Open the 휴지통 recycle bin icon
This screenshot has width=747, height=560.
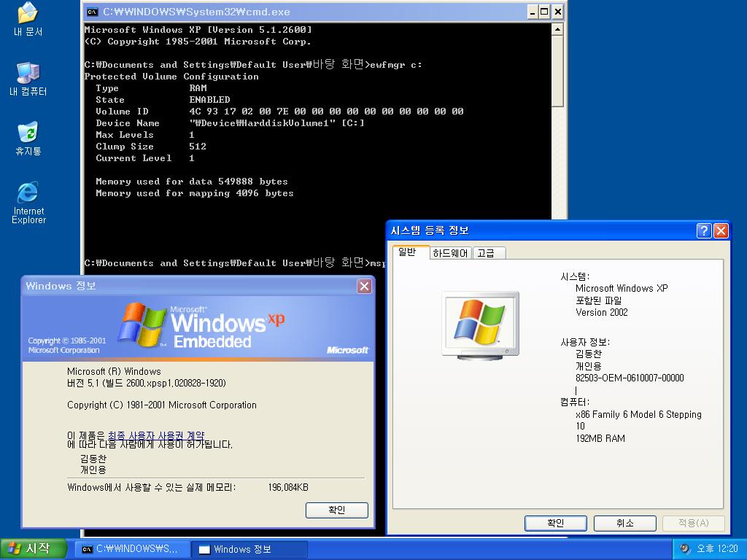coord(28,133)
